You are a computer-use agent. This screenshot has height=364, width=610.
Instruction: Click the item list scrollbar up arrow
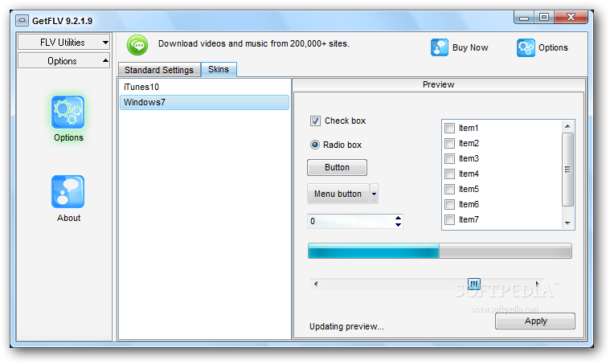(567, 126)
